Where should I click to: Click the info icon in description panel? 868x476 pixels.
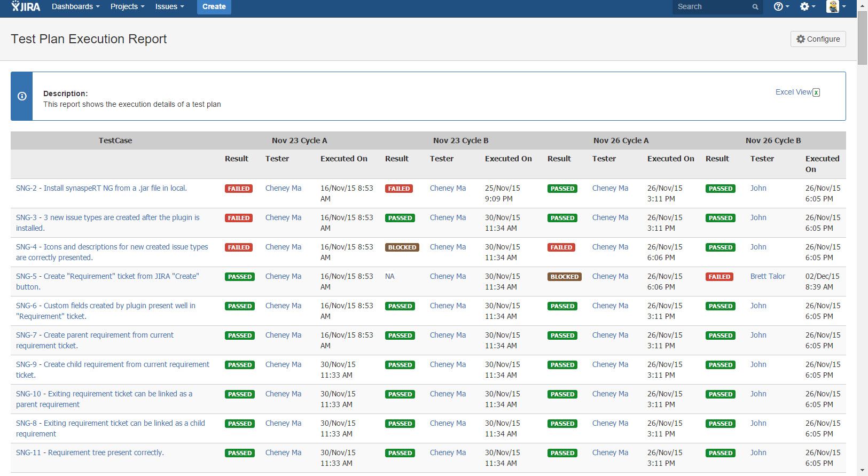(22, 96)
